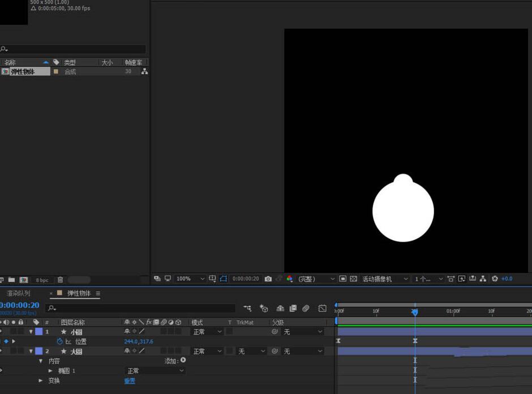Delete selected item with project trash icon

click(61, 280)
